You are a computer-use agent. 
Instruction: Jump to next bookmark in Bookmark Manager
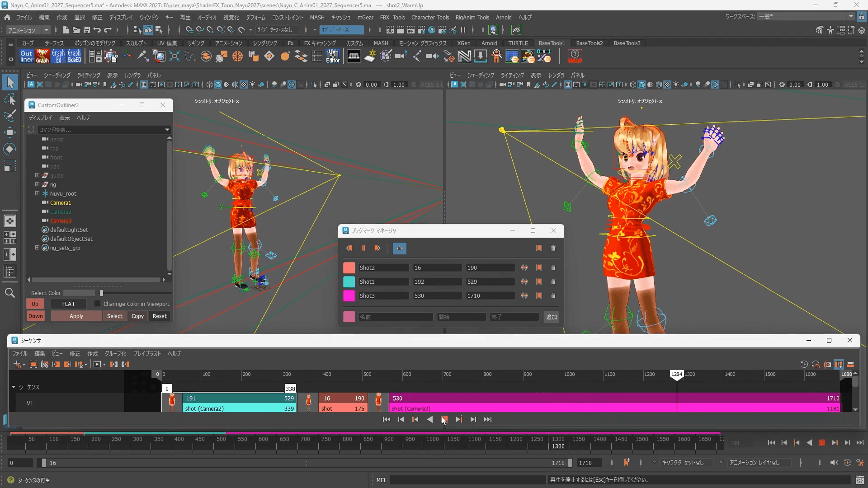pos(377,248)
